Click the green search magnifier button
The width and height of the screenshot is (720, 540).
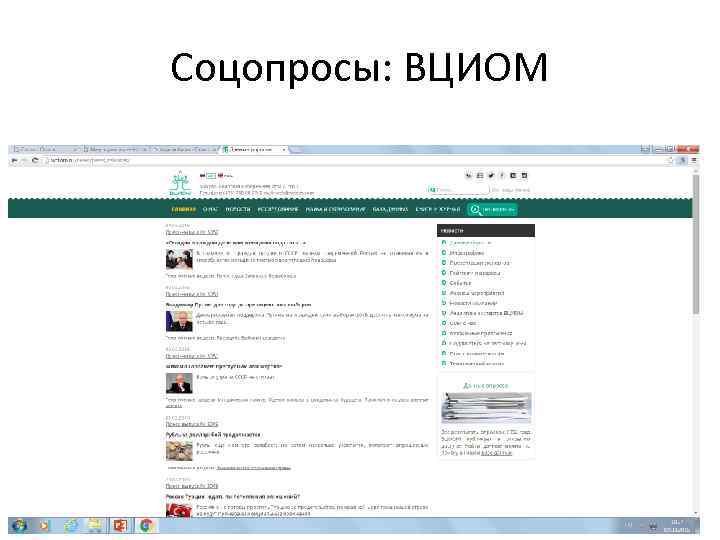(492, 210)
